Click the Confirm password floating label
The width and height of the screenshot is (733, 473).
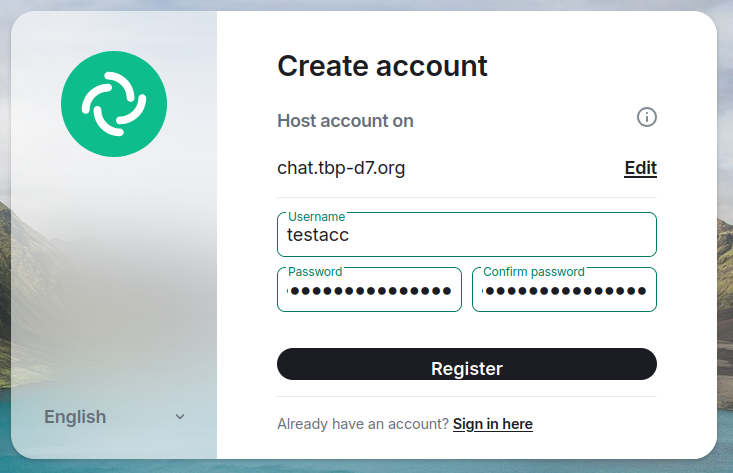533,271
